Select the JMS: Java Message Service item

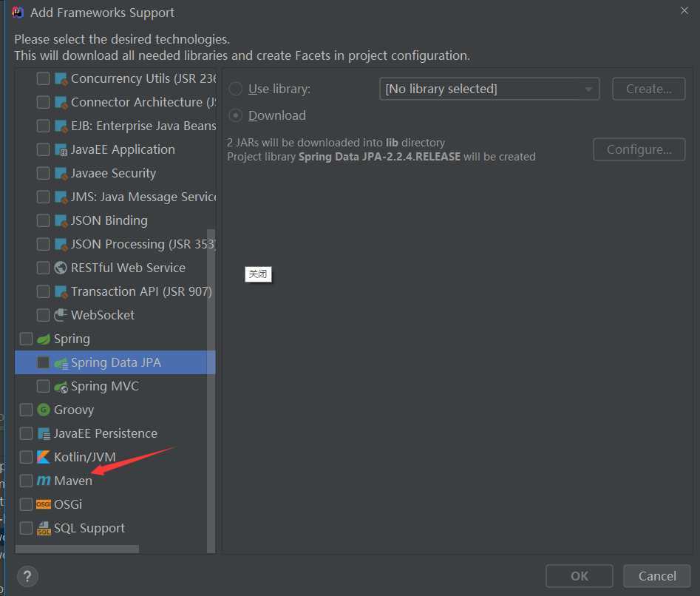pos(115,197)
